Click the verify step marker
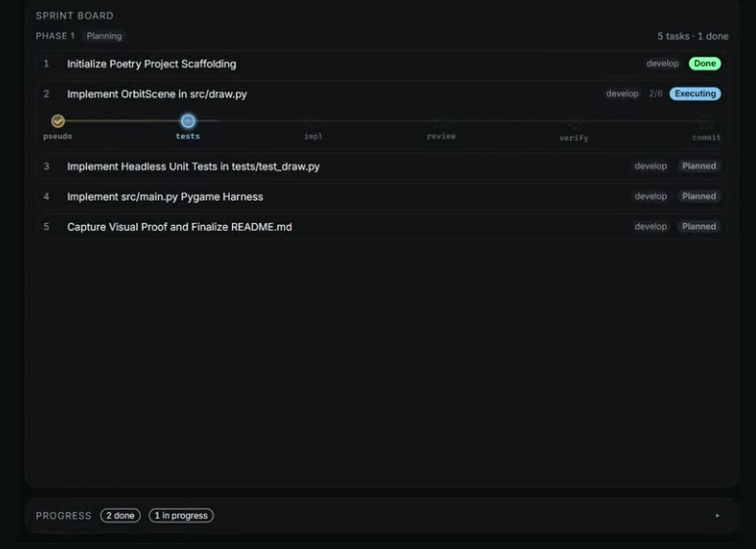This screenshot has width=756, height=549. (x=574, y=122)
